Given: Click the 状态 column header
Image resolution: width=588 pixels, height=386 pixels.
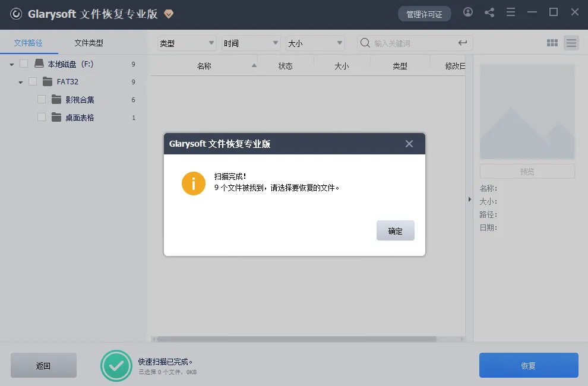Looking at the screenshot, I should [x=285, y=66].
